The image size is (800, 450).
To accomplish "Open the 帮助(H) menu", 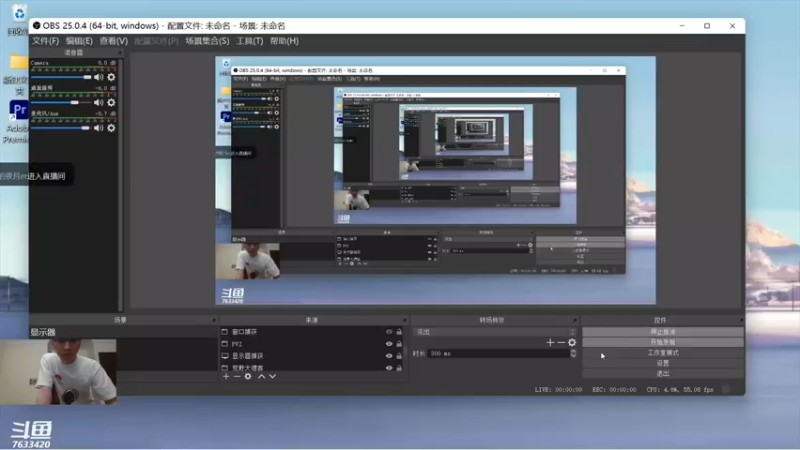I will [284, 41].
